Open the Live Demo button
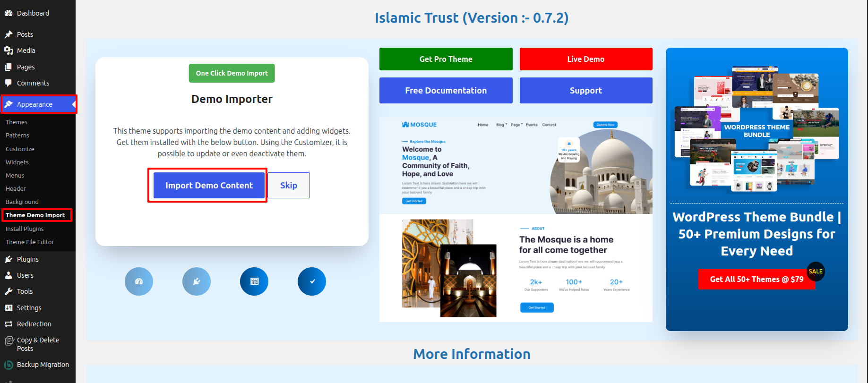 click(586, 59)
